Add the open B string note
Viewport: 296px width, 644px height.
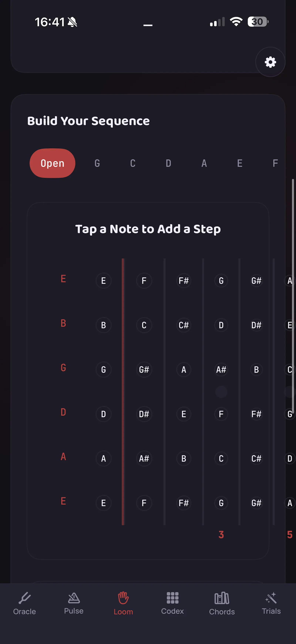pyautogui.click(x=103, y=325)
